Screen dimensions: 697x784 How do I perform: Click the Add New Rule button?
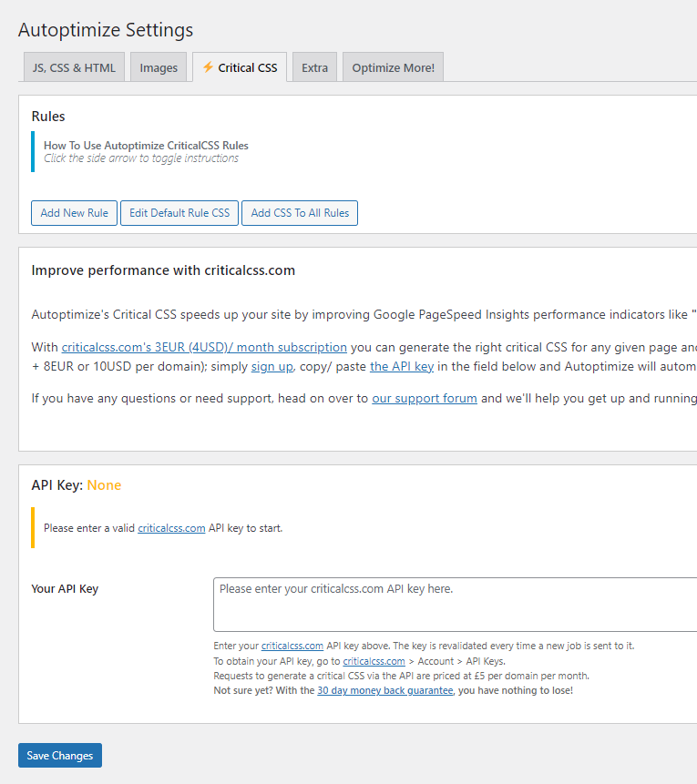pos(74,213)
